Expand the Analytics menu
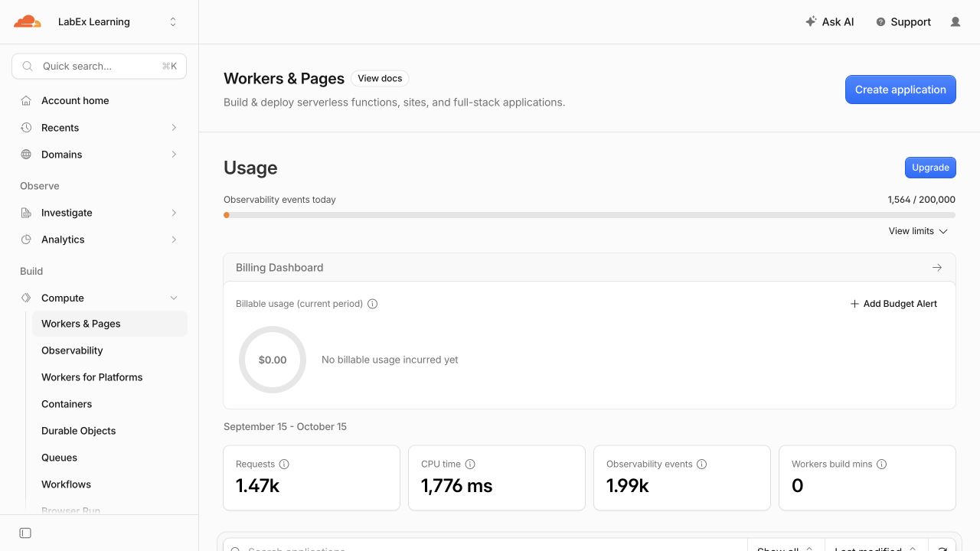This screenshot has width=980, height=551. [100, 240]
